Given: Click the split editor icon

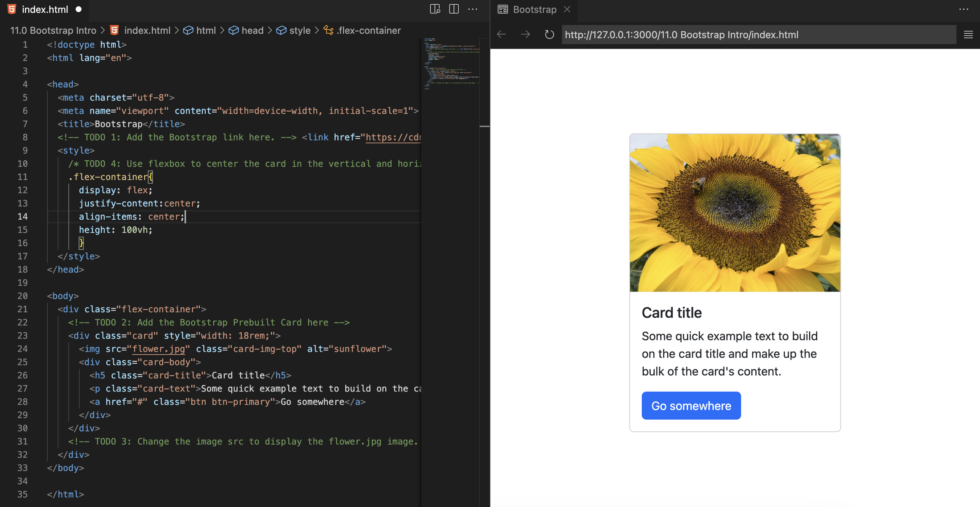Looking at the screenshot, I should [454, 9].
